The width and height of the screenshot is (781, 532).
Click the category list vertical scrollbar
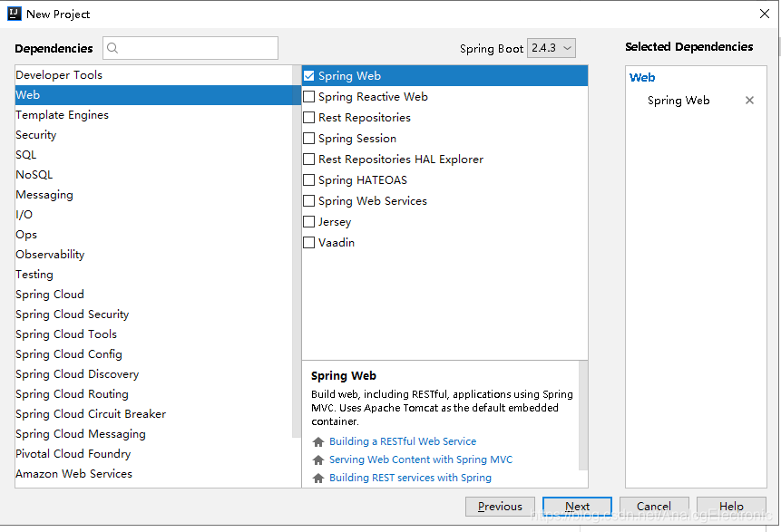pyautogui.click(x=297, y=251)
